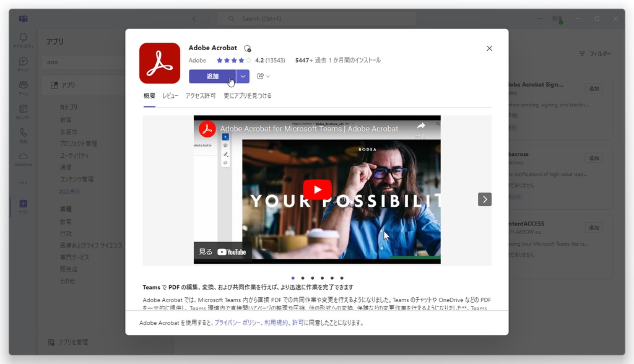Select the fifth carousel dot
The width and height of the screenshot is (634, 364).
tap(332, 278)
